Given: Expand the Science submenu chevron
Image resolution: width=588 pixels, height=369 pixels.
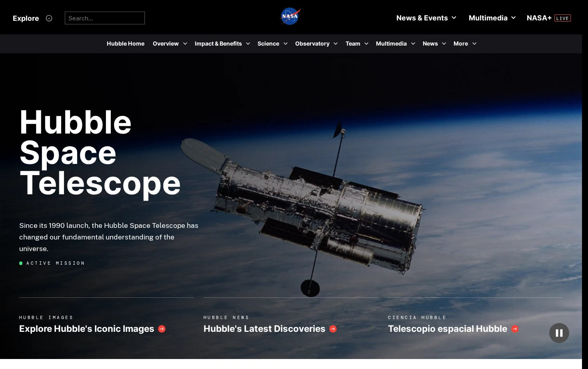Looking at the screenshot, I should coord(286,44).
